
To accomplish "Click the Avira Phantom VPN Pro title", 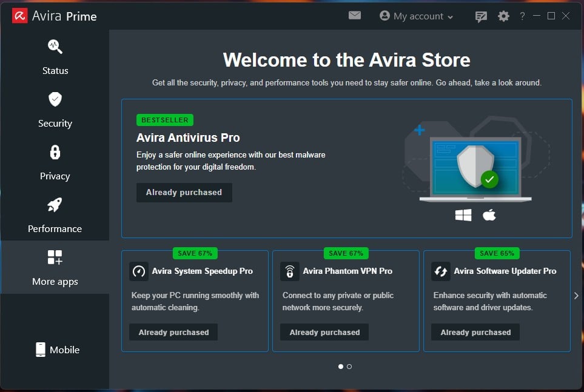I will pos(347,271).
